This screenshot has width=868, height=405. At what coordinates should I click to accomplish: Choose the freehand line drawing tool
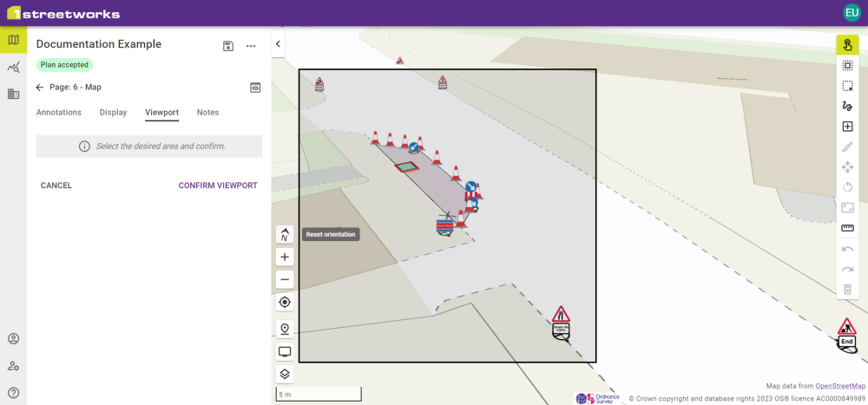(848, 106)
